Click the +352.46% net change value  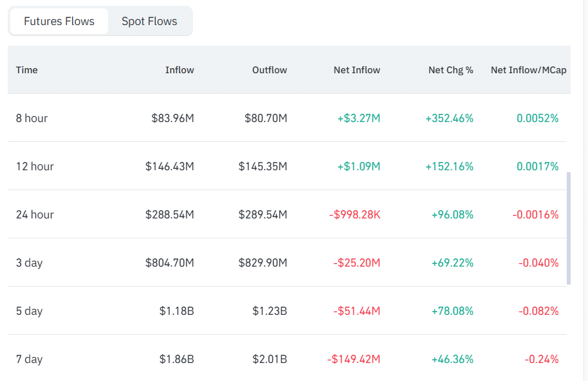[449, 118]
